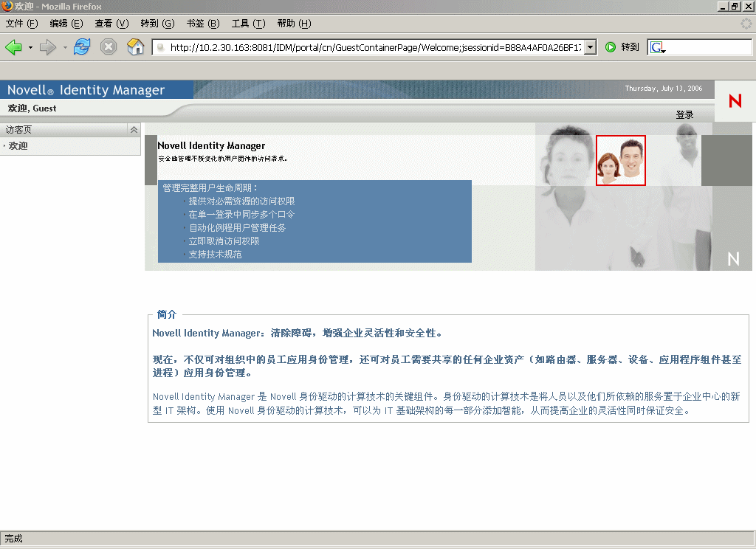The height and width of the screenshot is (549, 756).
Task: Click the Stop loading icon
Action: (109, 46)
